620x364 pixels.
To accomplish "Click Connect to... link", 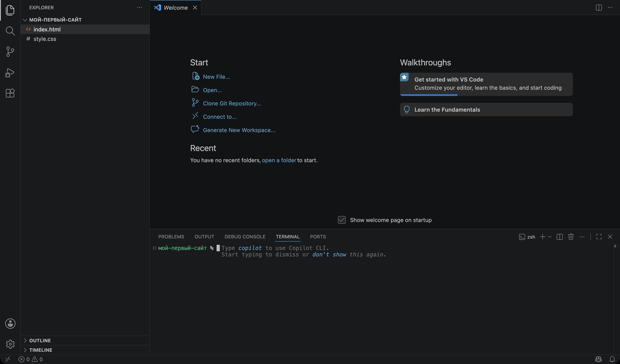I will [x=220, y=117].
